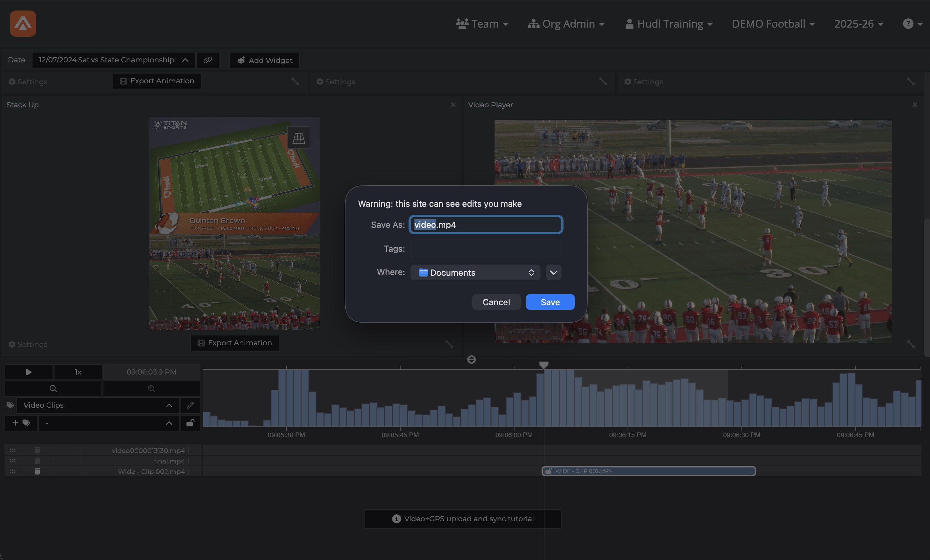Open the 2025-26 season dropdown
The image size is (930, 560).
858,24
